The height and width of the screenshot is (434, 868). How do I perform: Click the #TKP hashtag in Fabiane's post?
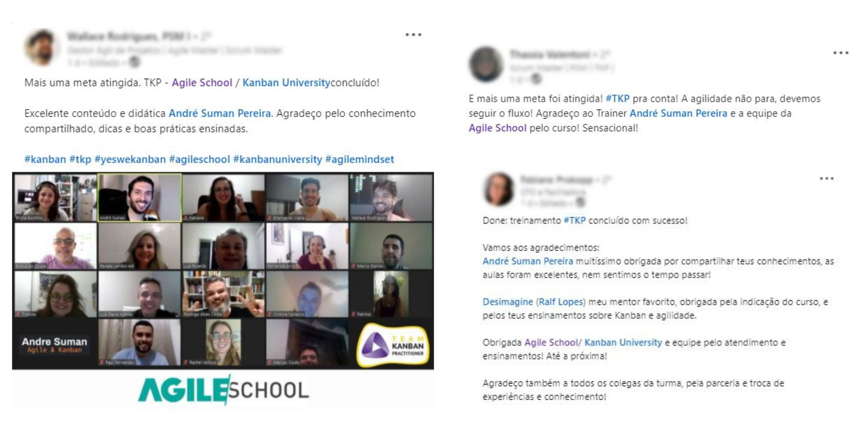(x=574, y=221)
